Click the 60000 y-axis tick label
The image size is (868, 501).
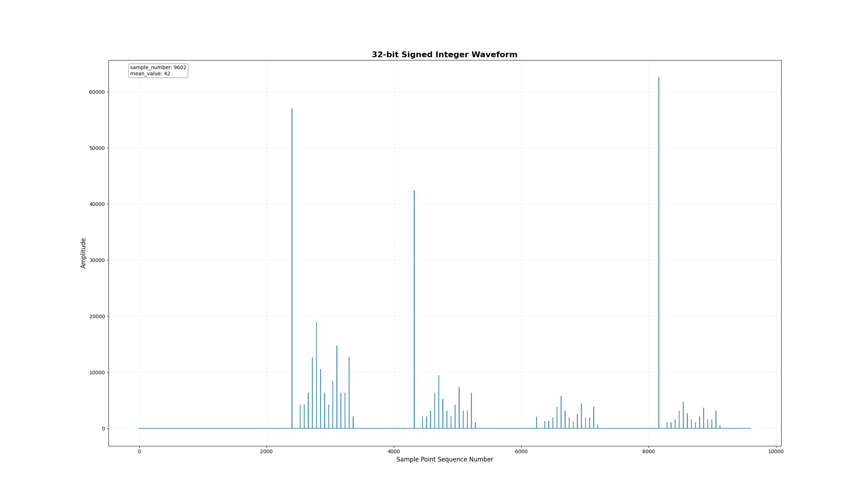pos(97,92)
